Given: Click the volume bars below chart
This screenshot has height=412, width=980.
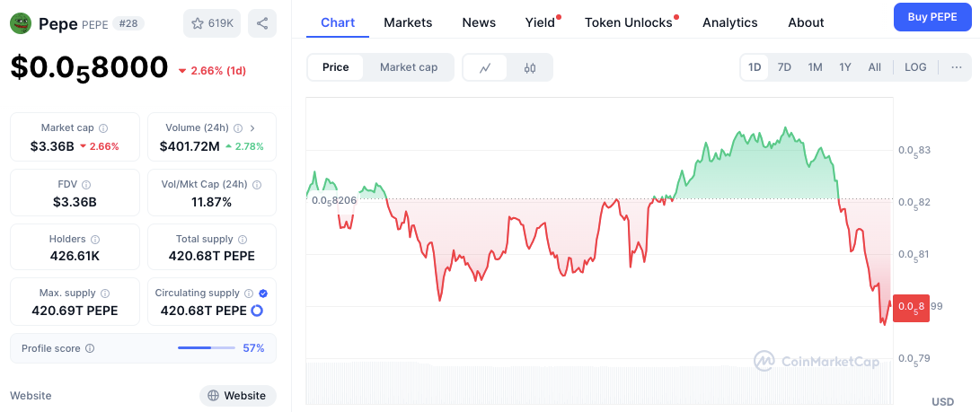Looking at the screenshot, I should tap(597, 383).
